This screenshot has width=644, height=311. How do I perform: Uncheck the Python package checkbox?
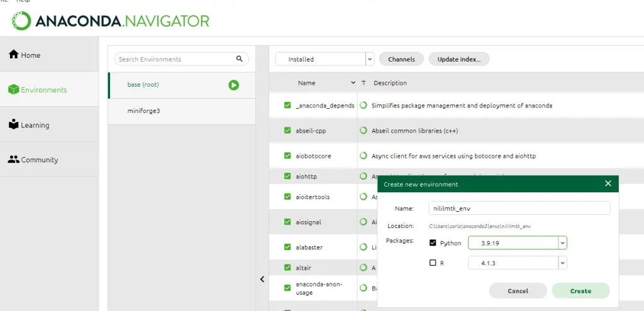(433, 243)
